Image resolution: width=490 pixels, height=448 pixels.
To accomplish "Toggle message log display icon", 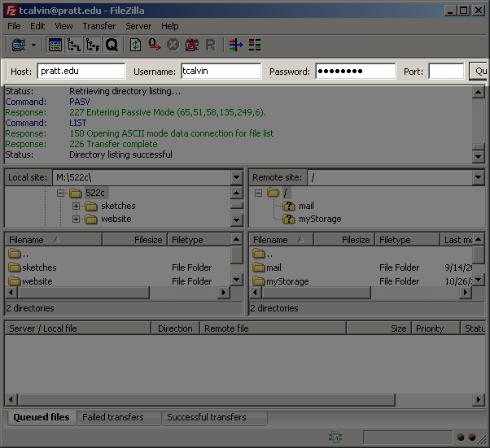I will (55, 46).
